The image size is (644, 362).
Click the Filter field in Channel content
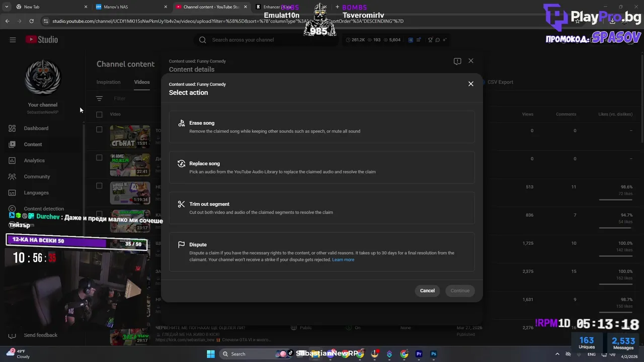coord(120,99)
